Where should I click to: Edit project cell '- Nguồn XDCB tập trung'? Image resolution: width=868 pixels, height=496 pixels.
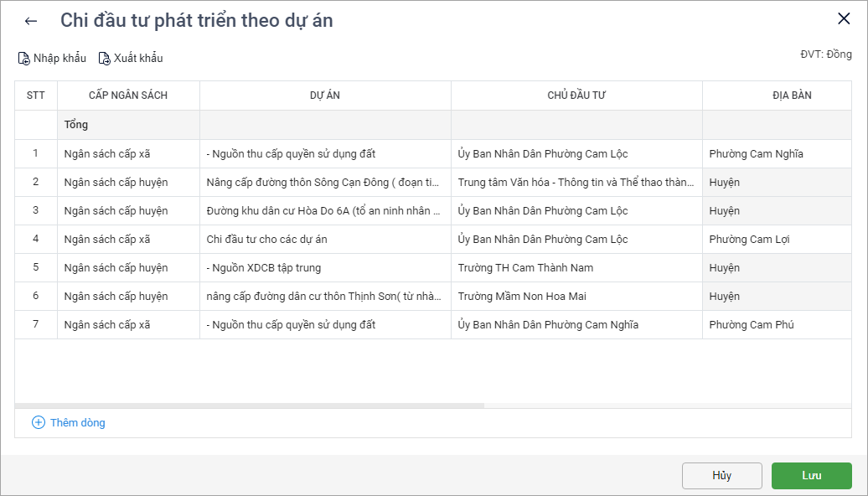(325, 268)
